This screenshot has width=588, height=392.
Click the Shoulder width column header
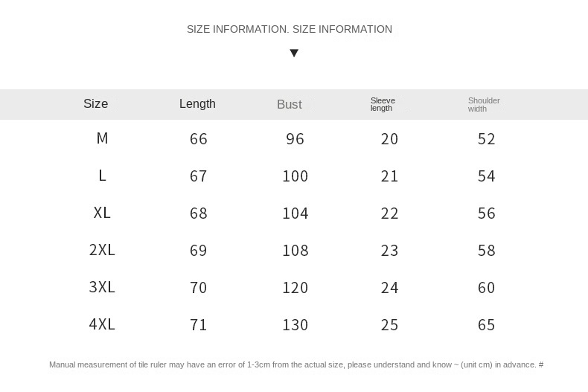(x=484, y=104)
